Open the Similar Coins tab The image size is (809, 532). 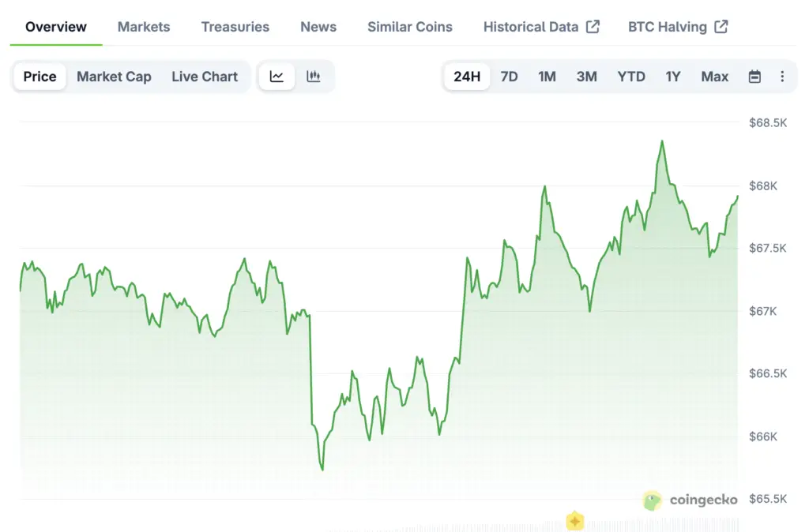pyautogui.click(x=410, y=27)
